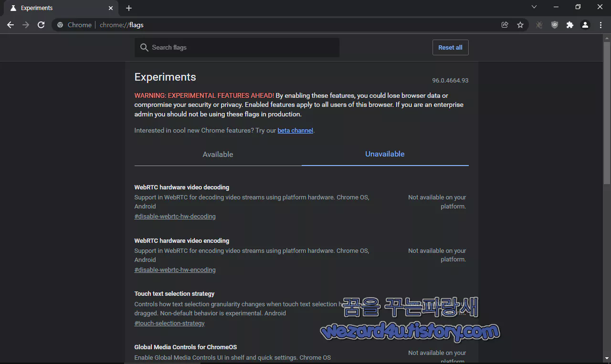The image size is (611, 364).
Task: Open the beta channel link
Action: click(x=295, y=130)
